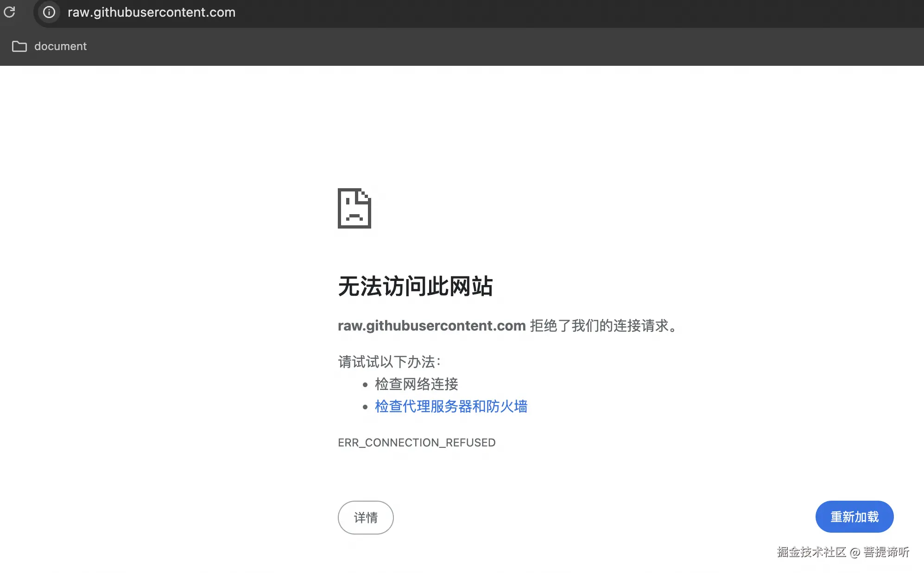
Task: Click bold raw.githubusercontent.com in error message
Action: (x=431, y=326)
